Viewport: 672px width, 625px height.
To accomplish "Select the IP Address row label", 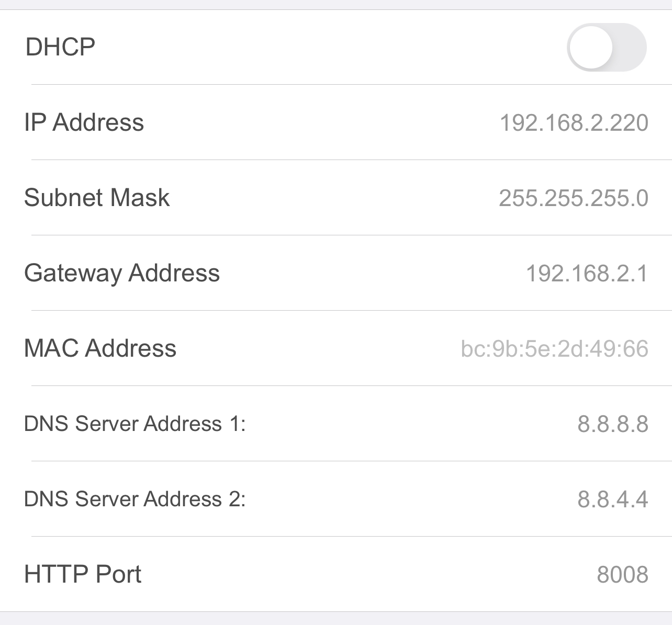I will 84,122.
